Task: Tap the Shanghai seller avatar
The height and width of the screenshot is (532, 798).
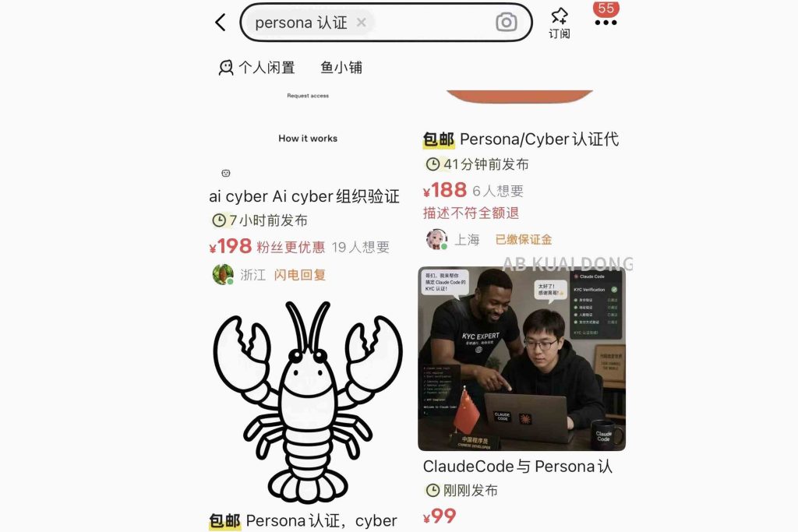Action: (436, 239)
